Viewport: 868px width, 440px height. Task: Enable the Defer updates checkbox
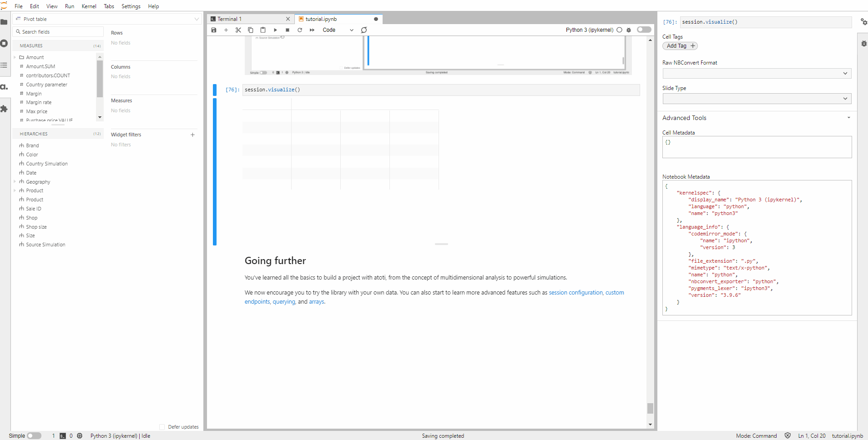pos(162,427)
